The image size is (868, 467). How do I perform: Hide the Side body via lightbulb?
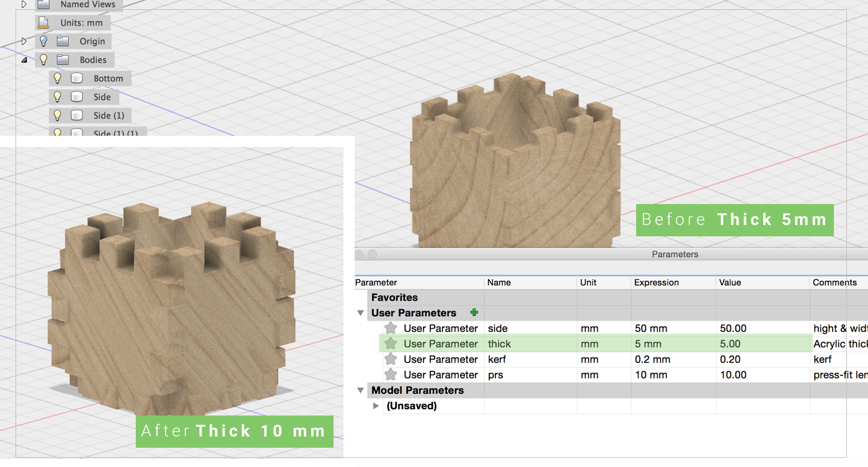click(58, 97)
